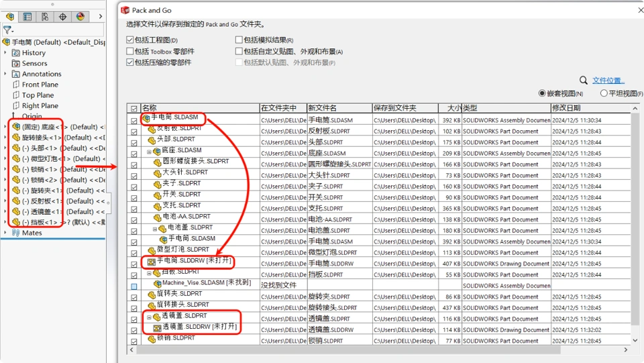
Task: Select the (-) 透镜盖<1> component icon
Action: tap(16, 211)
